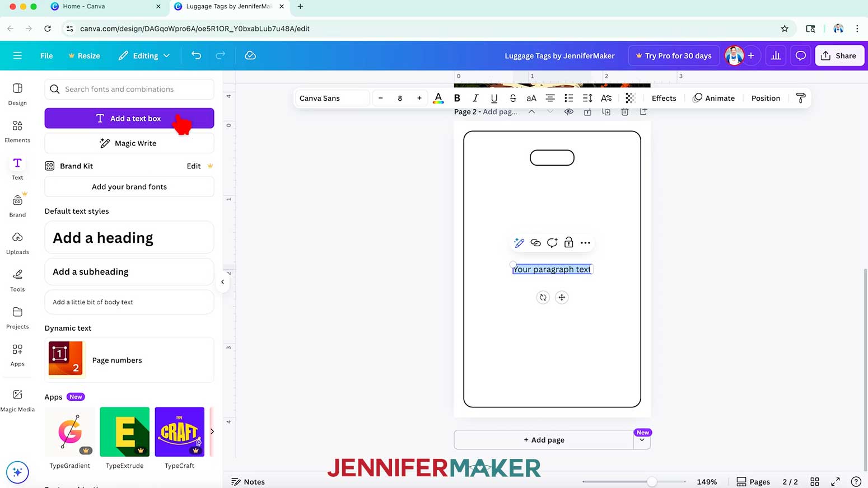The height and width of the screenshot is (488, 868).
Task: Toggle underline formatting
Action: point(494,98)
